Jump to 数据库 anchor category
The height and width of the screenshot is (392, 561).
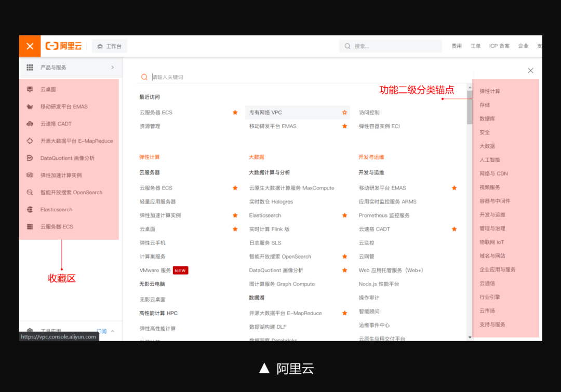[x=487, y=119]
